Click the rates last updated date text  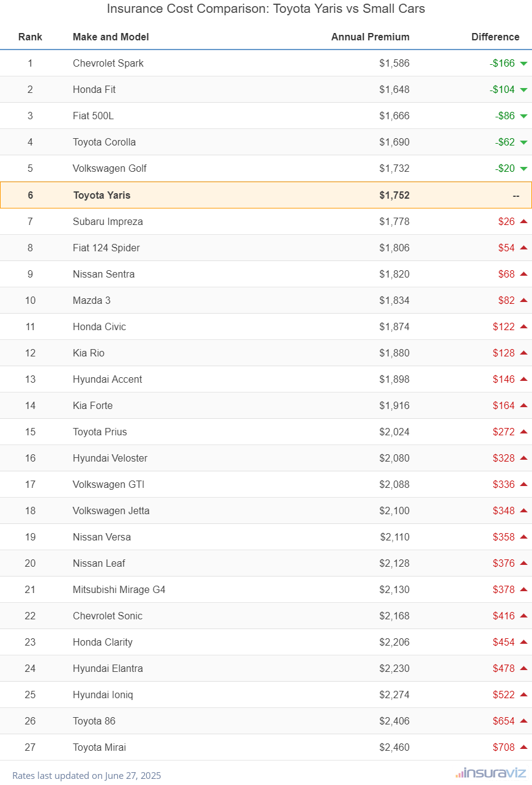tap(86, 775)
